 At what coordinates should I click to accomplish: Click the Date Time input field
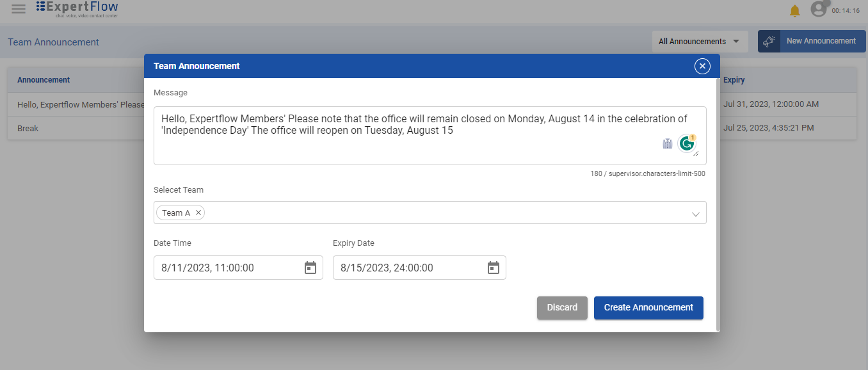coord(227,268)
